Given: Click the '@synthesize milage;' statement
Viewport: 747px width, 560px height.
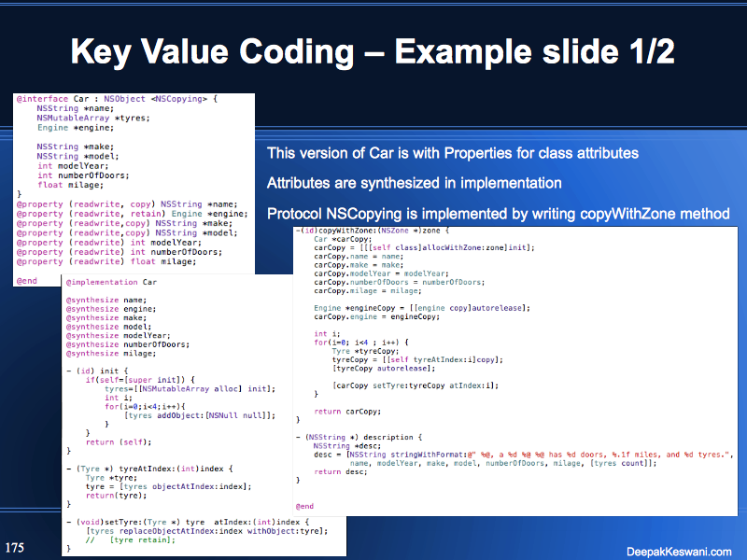Looking at the screenshot, I should [x=105, y=353].
